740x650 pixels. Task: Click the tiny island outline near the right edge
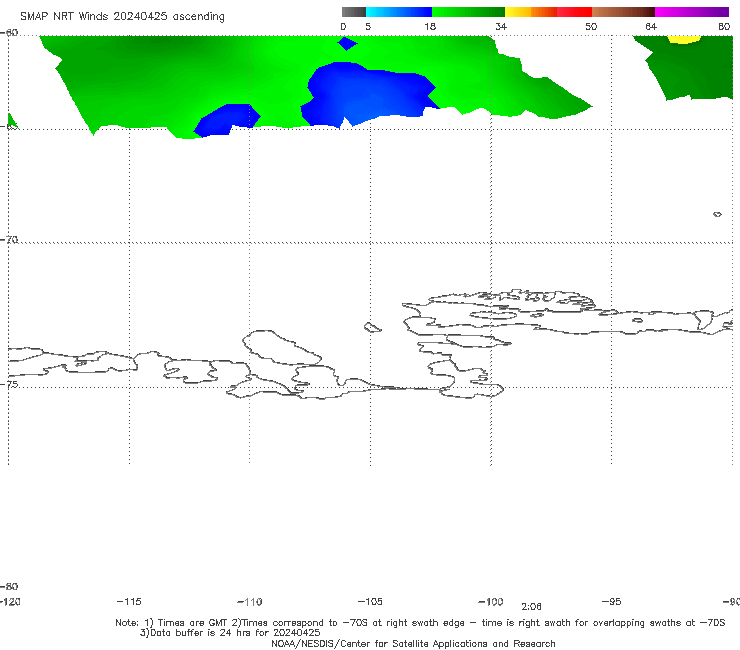click(717, 214)
